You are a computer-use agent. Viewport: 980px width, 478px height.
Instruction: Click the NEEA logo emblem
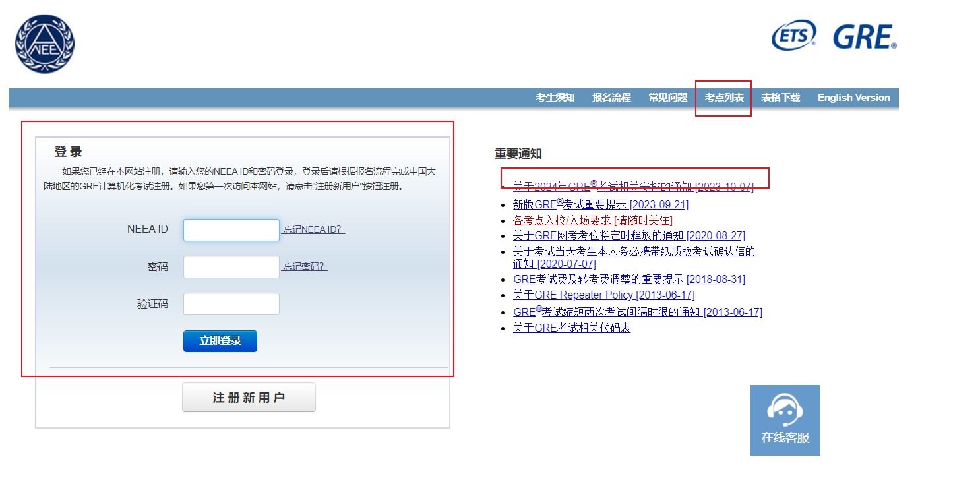(x=45, y=44)
